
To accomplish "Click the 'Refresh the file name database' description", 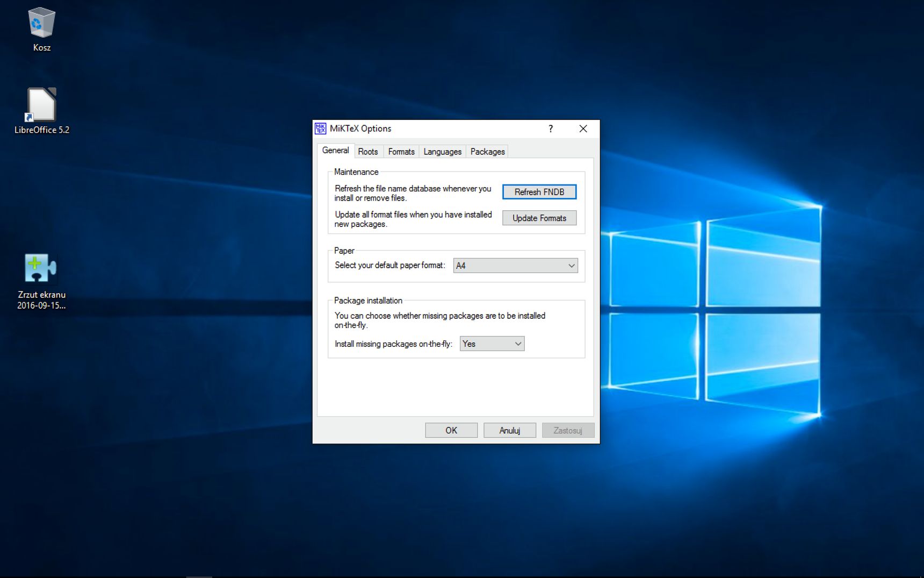I will pyautogui.click(x=413, y=193).
